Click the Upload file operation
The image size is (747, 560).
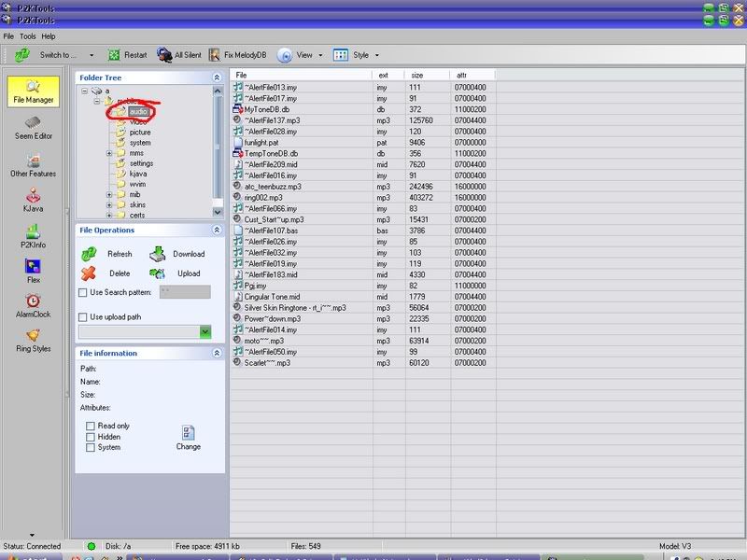(x=175, y=273)
